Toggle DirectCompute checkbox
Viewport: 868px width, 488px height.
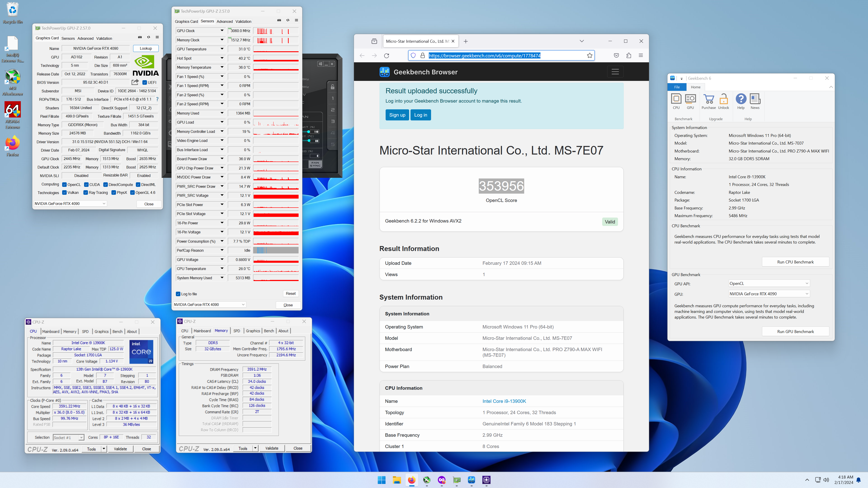pyautogui.click(x=106, y=185)
